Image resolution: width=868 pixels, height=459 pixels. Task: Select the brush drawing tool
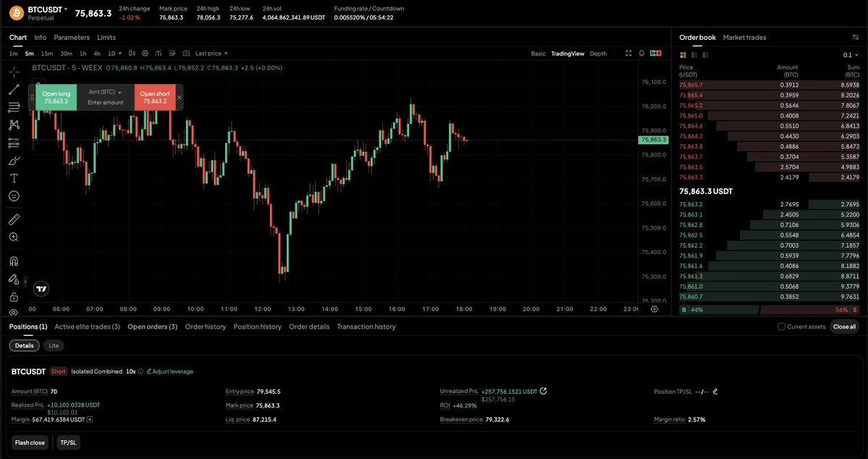(x=14, y=161)
